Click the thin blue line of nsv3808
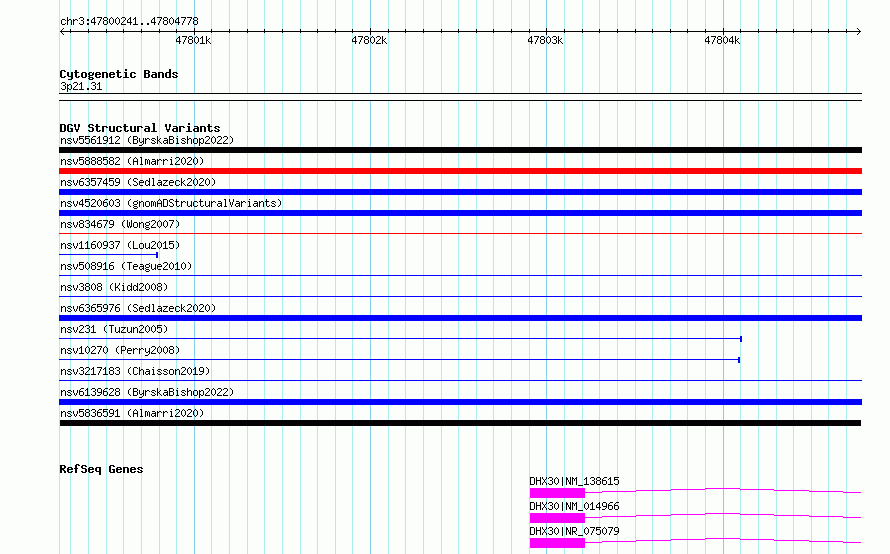The height and width of the screenshot is (554, 890). click(x=460, y=296)
